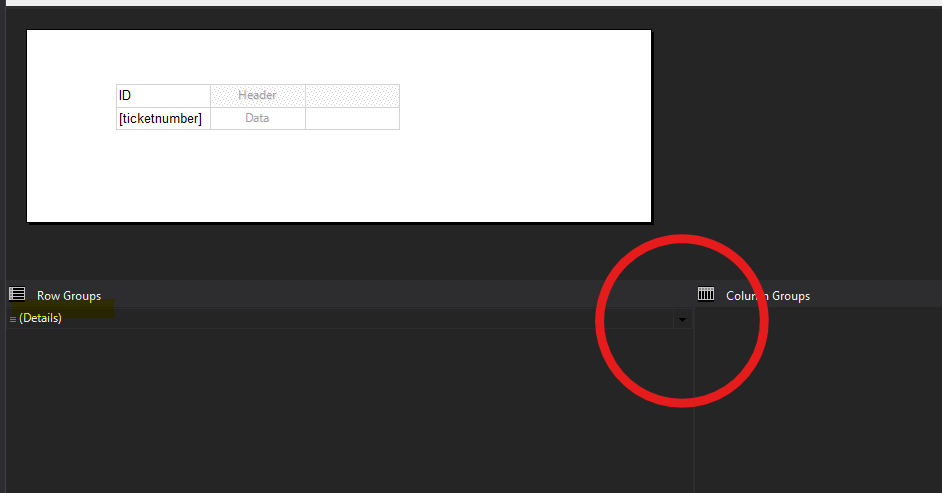The height and width of the screenshot is (493, 942).
Task: Open the (Details) group dropdown arrow
Action: pos(682,319)
